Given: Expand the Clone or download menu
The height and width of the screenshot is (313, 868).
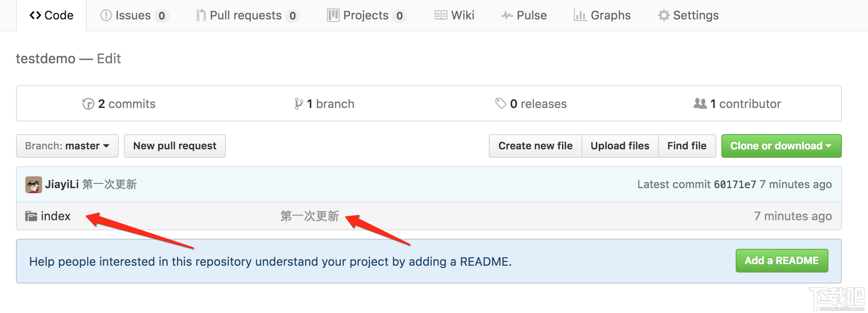Looking at the screenshot, I should 781,146.
